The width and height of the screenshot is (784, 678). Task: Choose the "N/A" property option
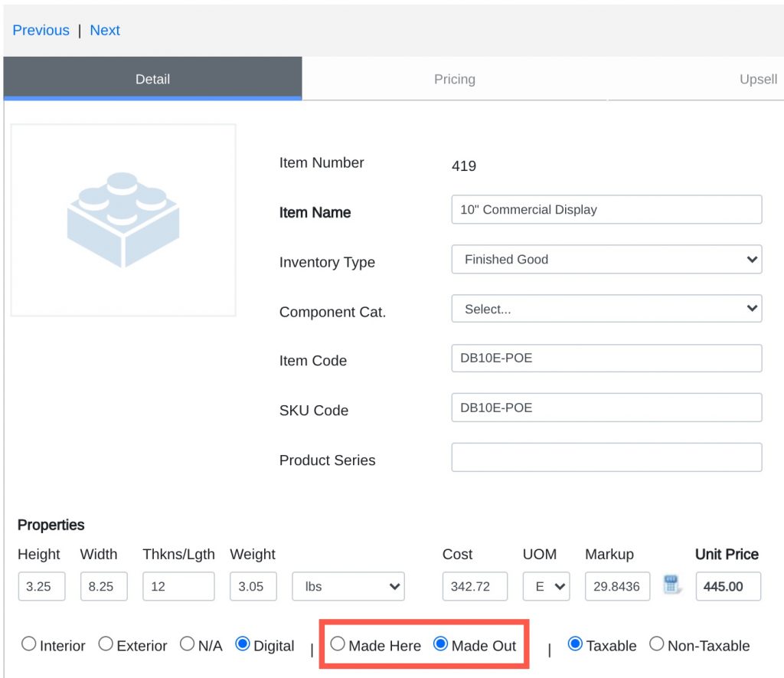tap(186, 644)
